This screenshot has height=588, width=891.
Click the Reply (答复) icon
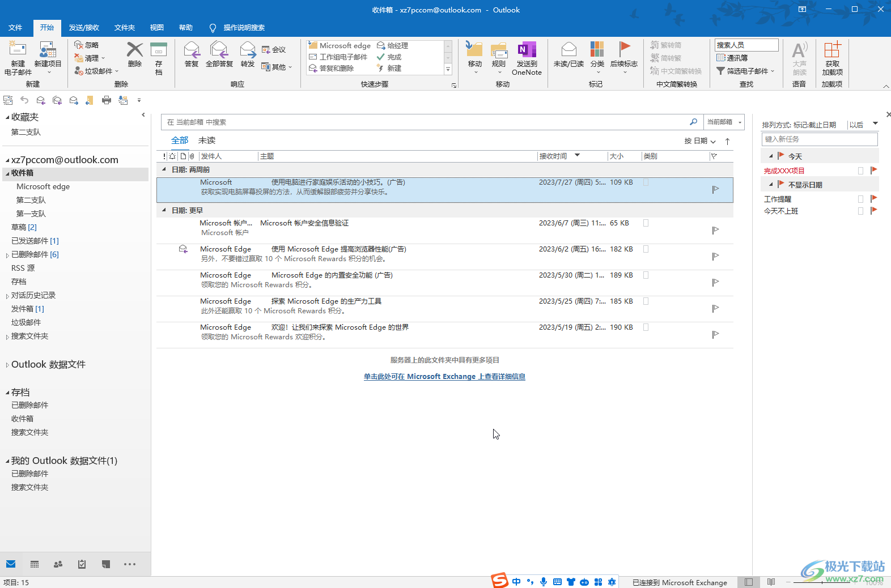[x=192, y=50]
